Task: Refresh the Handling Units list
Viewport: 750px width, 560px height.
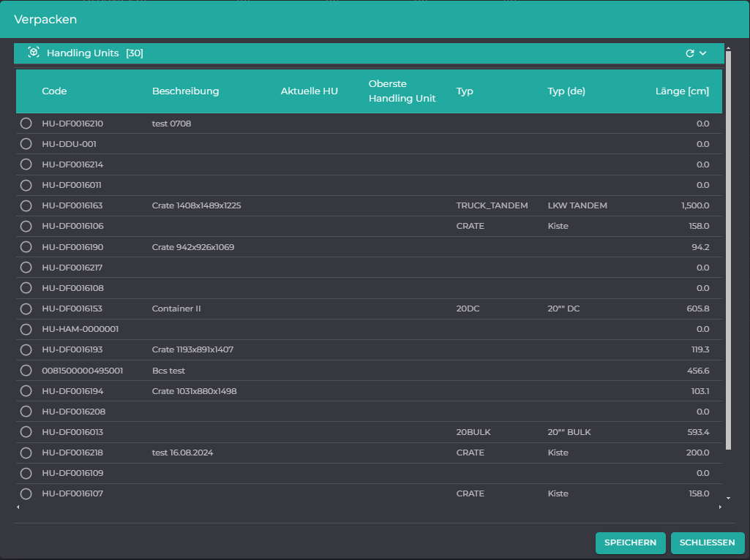Action: 690,53
